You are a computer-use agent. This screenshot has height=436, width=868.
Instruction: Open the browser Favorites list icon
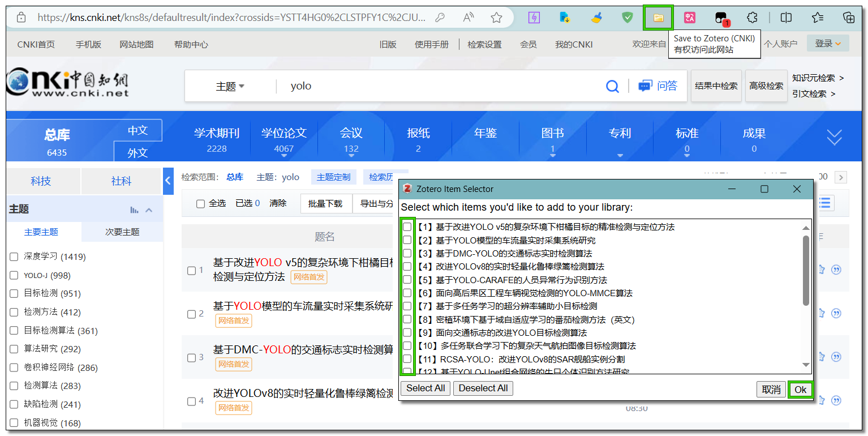click(818, 18)
